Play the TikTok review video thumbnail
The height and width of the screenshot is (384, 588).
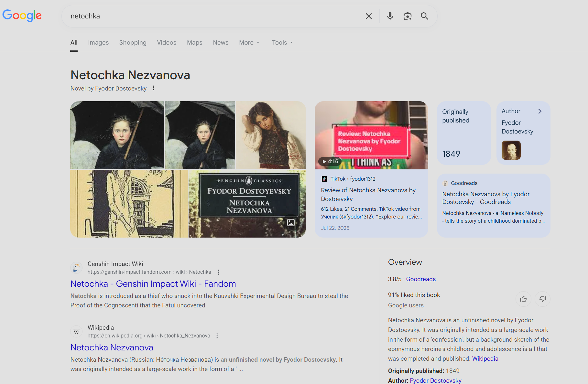[371, 135]
